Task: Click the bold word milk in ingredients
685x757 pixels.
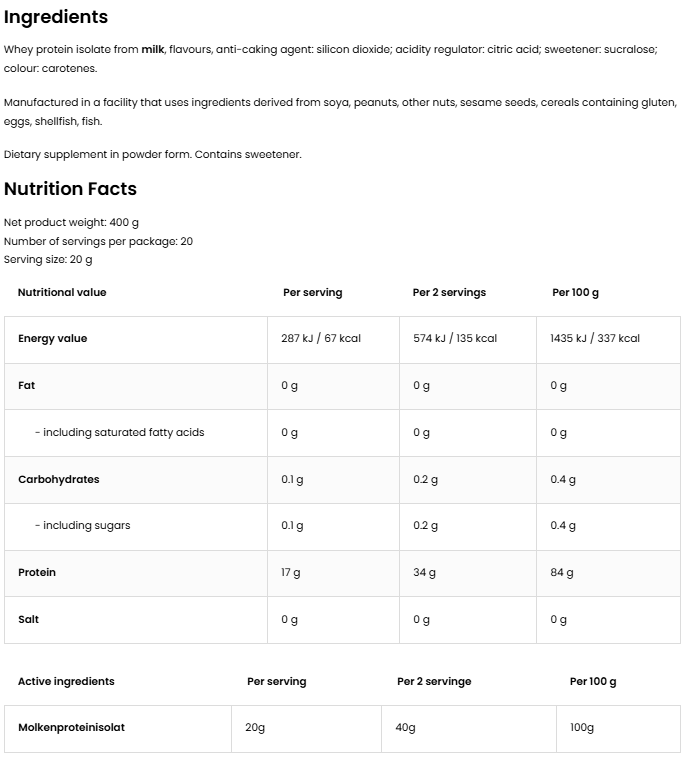Action: point(152,49)
